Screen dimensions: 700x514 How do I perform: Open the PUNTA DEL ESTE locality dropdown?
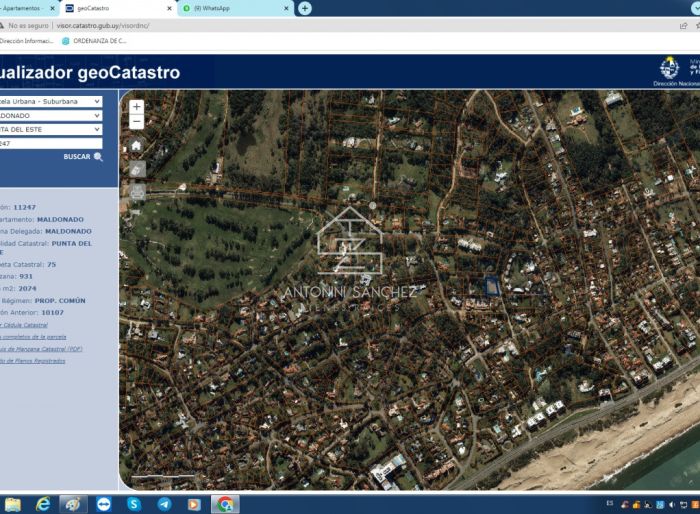pos(50,130)
